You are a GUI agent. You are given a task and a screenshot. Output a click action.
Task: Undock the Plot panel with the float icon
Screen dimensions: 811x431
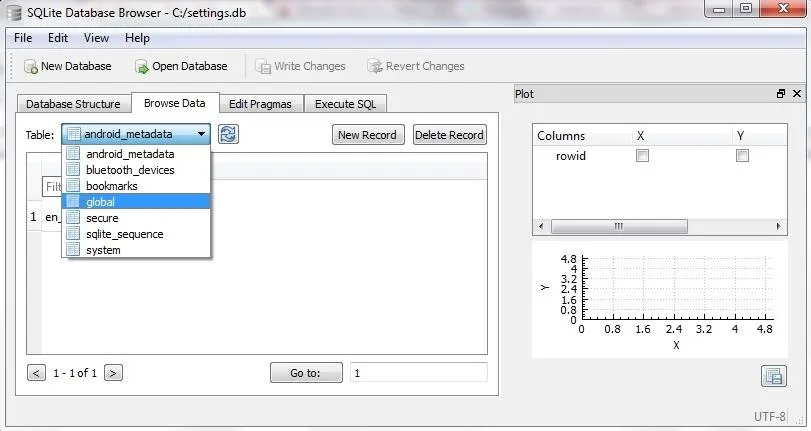[x=781, y=94]
